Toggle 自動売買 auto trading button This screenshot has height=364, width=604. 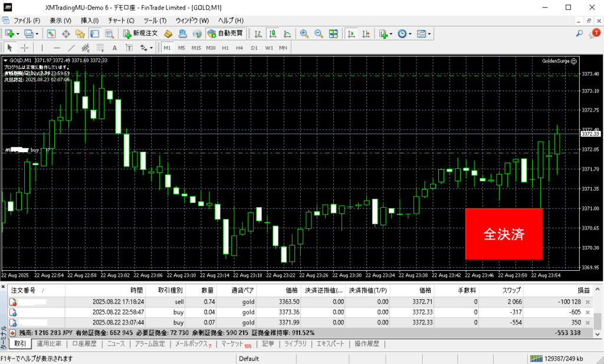[x=225, y=34]
